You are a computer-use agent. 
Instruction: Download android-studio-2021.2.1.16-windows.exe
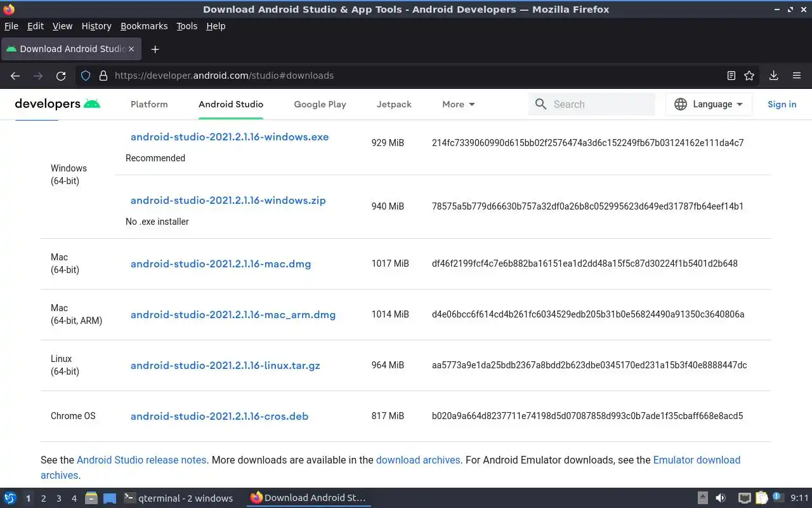(230, 137)
